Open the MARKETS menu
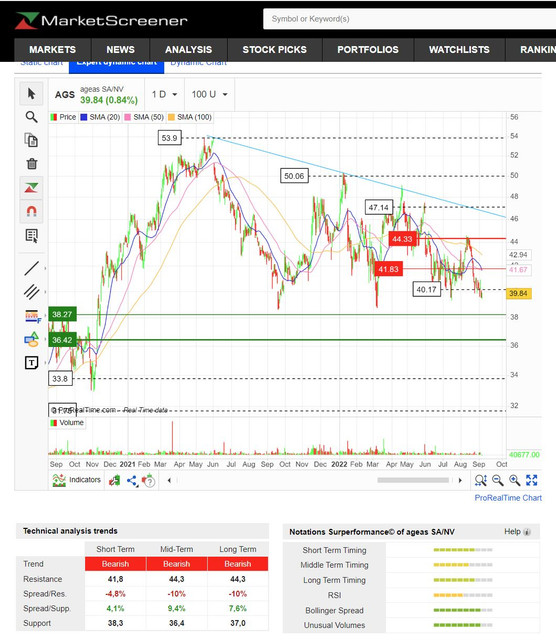The image size is (556, 640). click(x=52, y=50)
